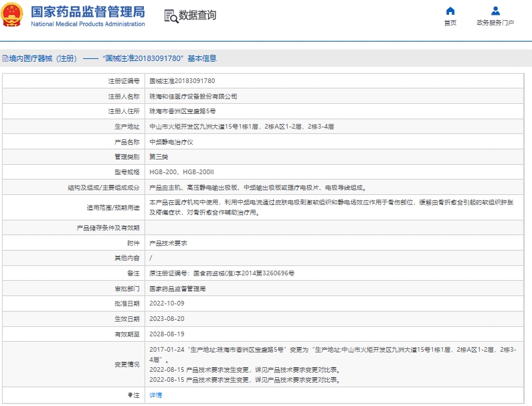Click attachment 产品技术要求

coord(168,243)
